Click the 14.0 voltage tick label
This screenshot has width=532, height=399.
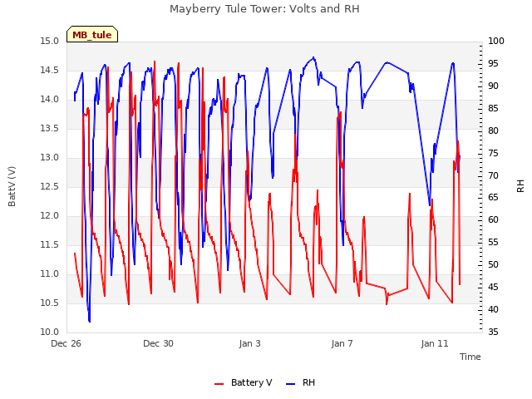pyautogui.click(x=50, y=100)
